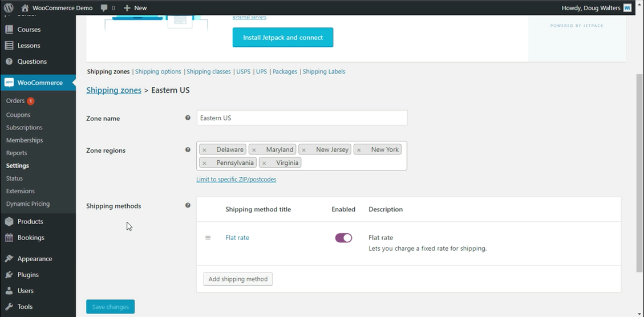Click the Products box icon
The width and height of the screenshot is (644, 317).
(x=9, y=221)
